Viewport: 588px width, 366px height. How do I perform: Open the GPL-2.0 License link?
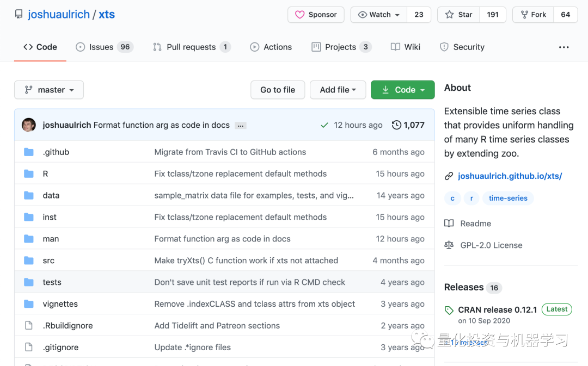(491, 245)
